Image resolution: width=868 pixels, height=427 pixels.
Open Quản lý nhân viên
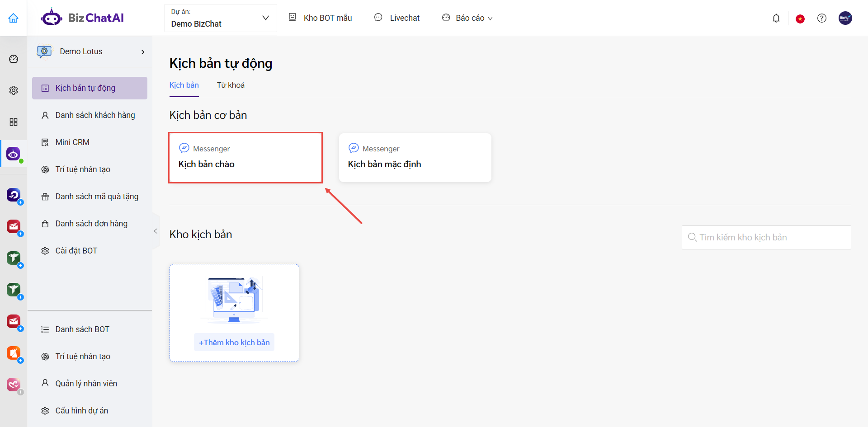90,384
